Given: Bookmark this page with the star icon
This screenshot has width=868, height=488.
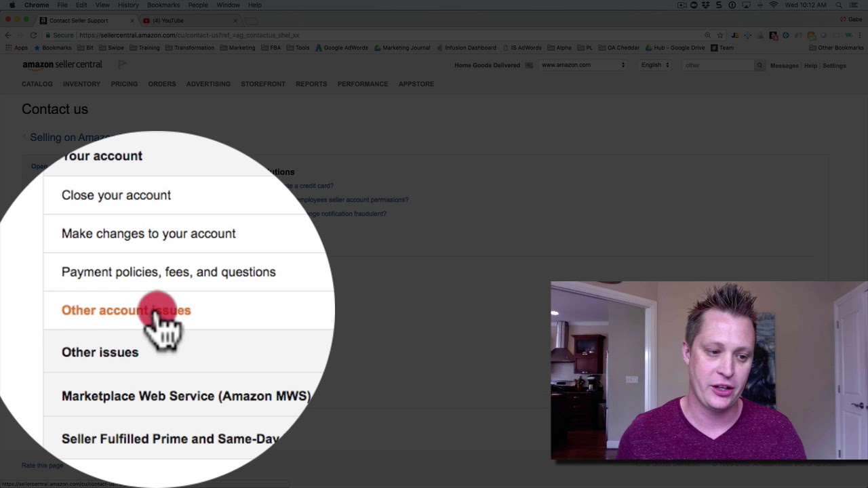Looking at the screenshot, I should (720, 35).
